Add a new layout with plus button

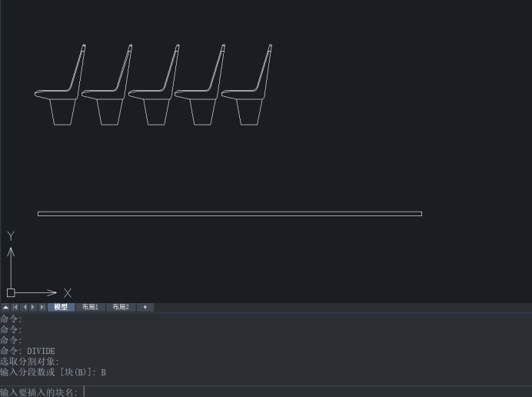pos(145,307)
